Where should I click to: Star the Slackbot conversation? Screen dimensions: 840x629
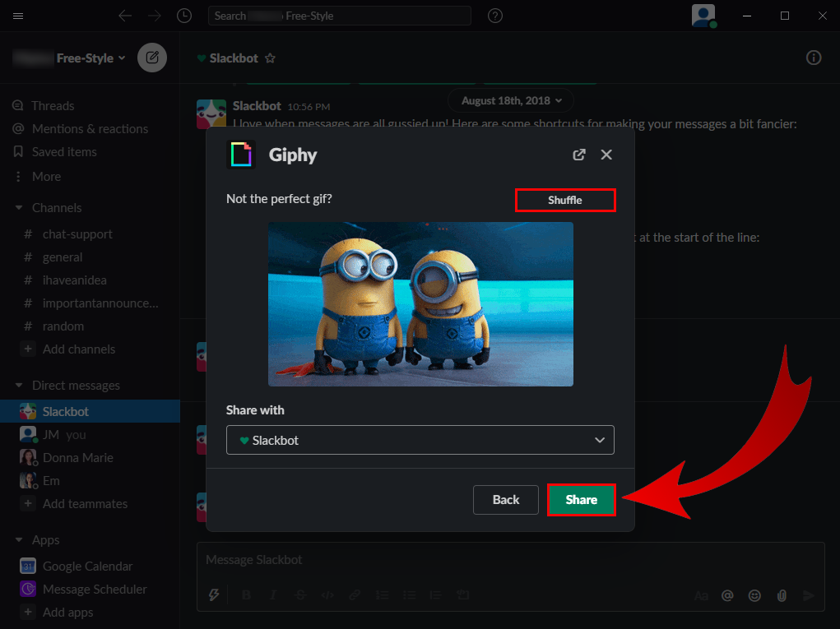tap(270, 58)
